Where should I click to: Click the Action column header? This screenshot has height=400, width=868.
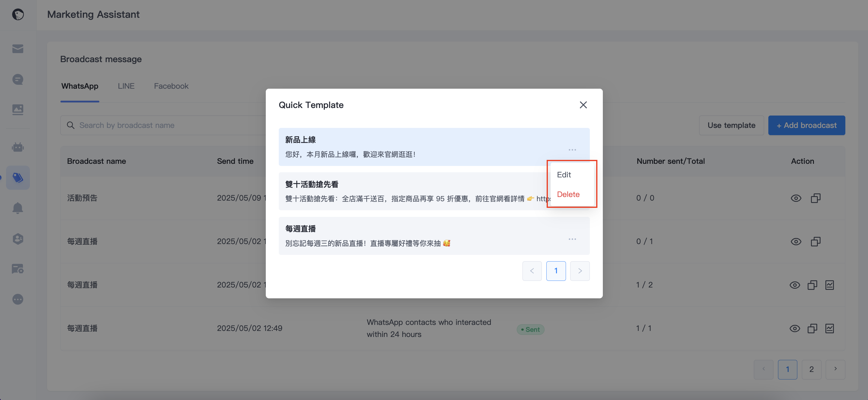click(802, 161)
